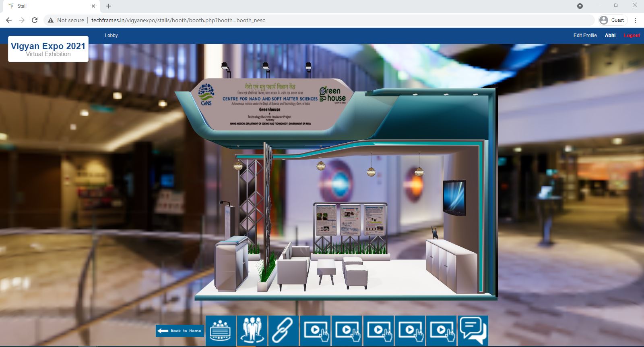This screenshot has height=347, width=644.
Task: Go to the Lobby menu item
Action: click(111, 35)
